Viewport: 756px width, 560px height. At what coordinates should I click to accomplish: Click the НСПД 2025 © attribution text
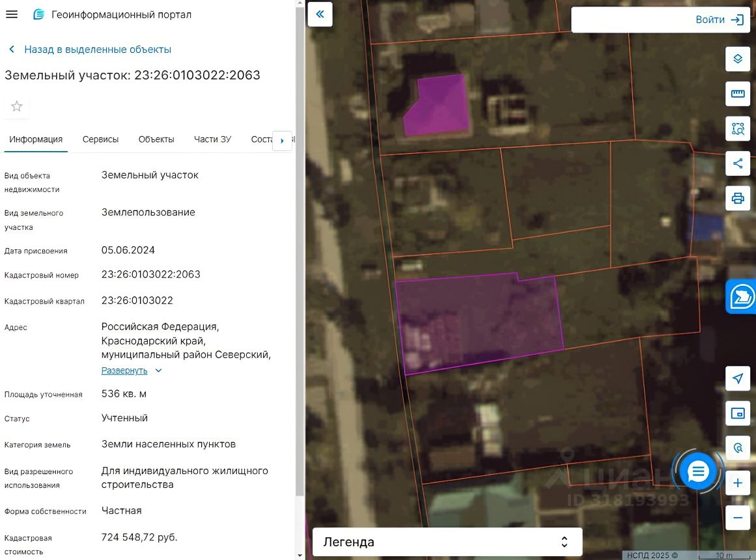[652, 555]
